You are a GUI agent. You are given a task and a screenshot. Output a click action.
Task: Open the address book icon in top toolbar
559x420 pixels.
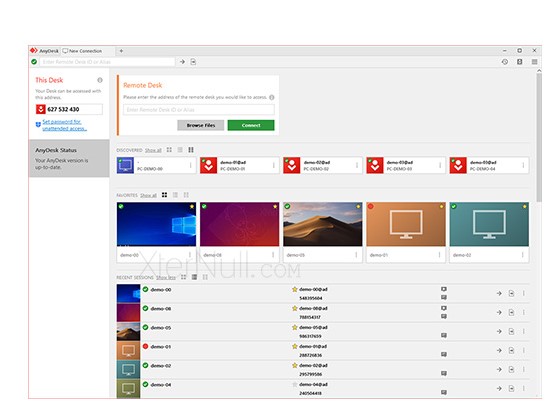click(520, 62)
